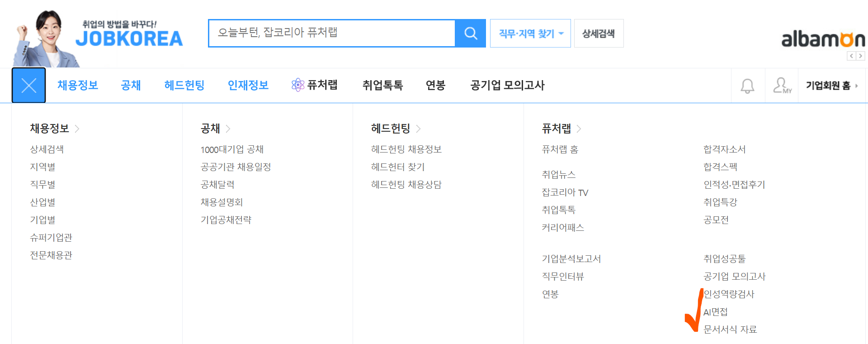Viewport: 868px width, 344px height.
Task: Select 기업별 link
Action: [42, 220]
